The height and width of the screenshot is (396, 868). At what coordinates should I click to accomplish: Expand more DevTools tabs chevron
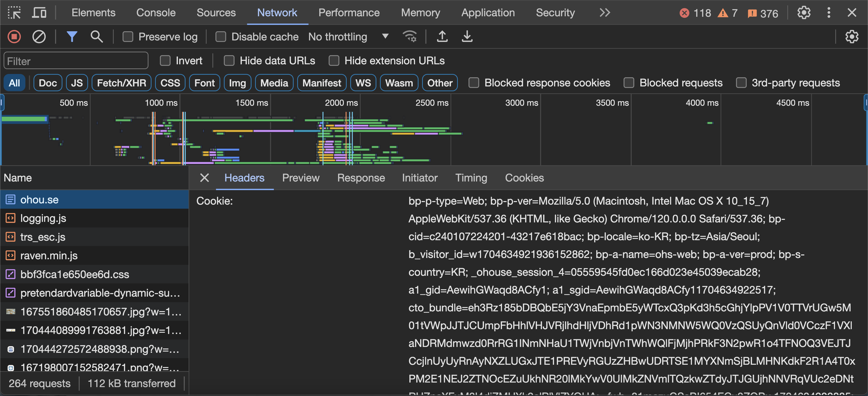605,13
